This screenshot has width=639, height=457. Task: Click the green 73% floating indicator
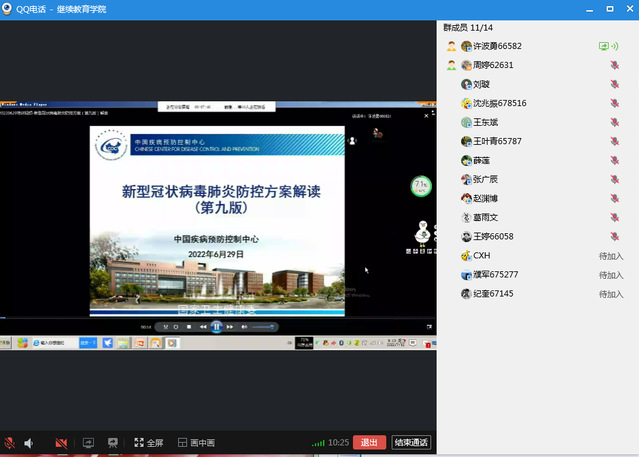[x=421, y=186]
